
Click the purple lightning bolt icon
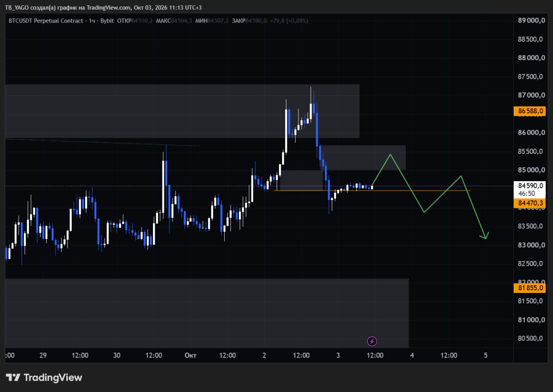pos(372,341)
